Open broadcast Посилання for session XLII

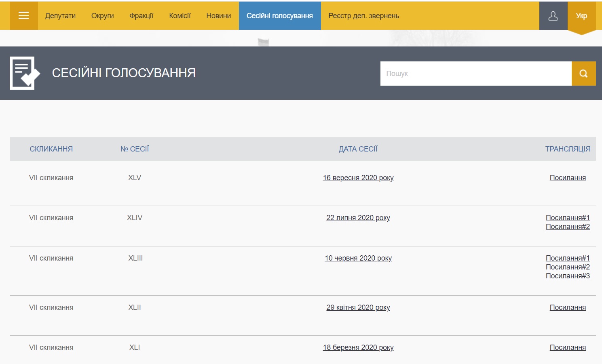pyautogui.click(x=567, y=307)
